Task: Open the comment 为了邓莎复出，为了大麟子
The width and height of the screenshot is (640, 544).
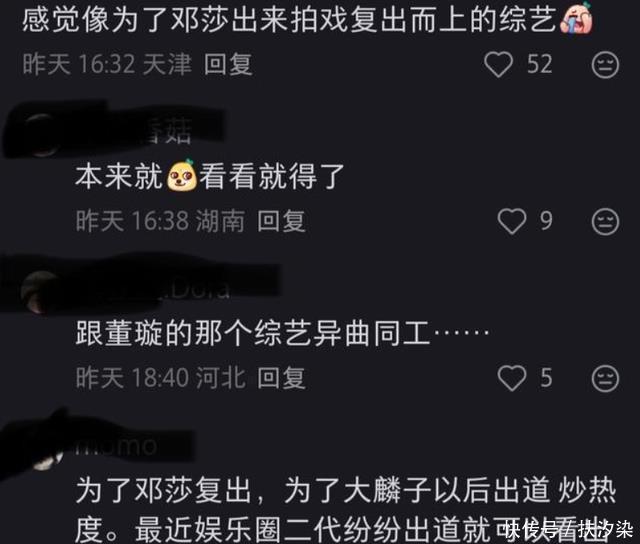Action: pyautogui.click(x=346, y=510)
